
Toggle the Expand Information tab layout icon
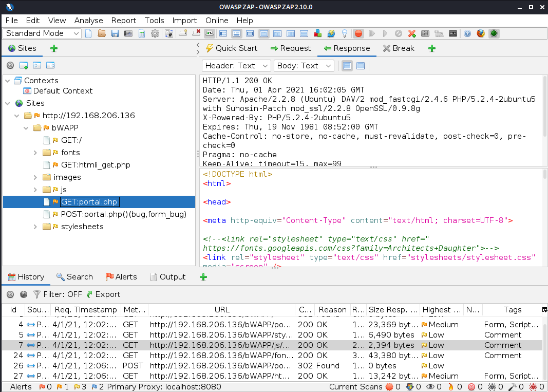pyautogui.click(x=237, y=33)
